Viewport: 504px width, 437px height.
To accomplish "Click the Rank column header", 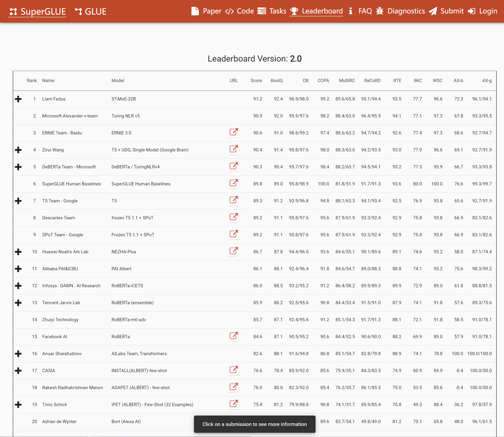I will (x=32, y=81).
